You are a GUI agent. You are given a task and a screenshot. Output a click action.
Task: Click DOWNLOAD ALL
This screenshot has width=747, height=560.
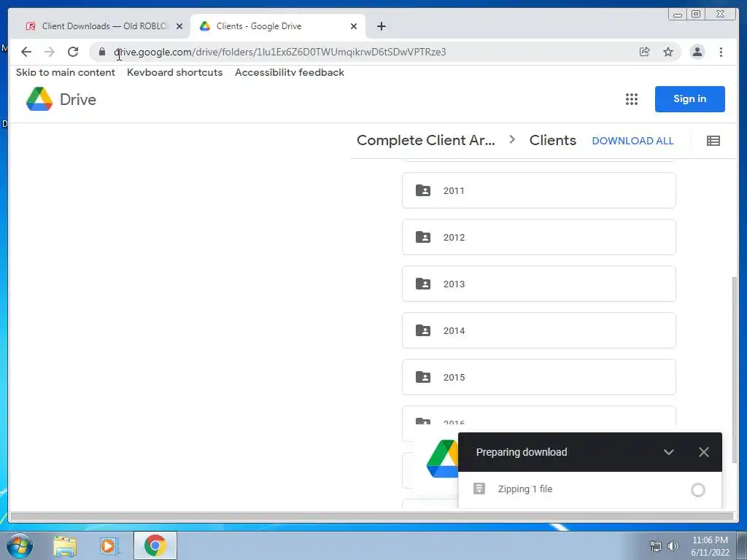tap(632, 141)
